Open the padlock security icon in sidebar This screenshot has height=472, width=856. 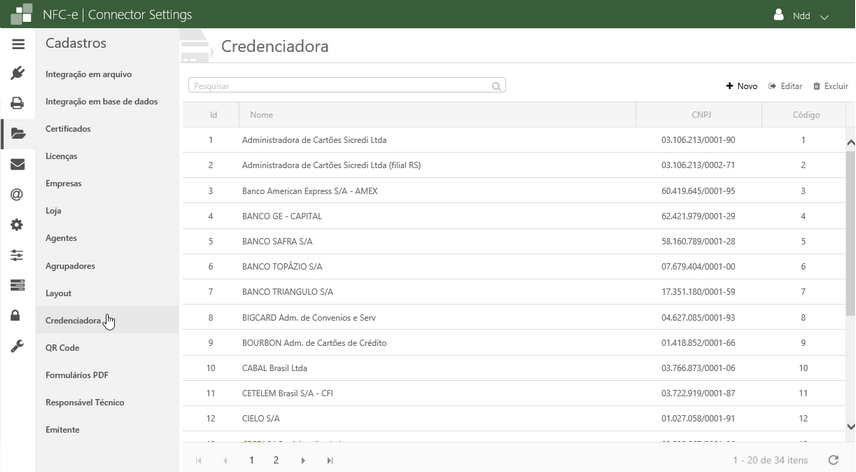pyautogui.click(x=15, y=315)
